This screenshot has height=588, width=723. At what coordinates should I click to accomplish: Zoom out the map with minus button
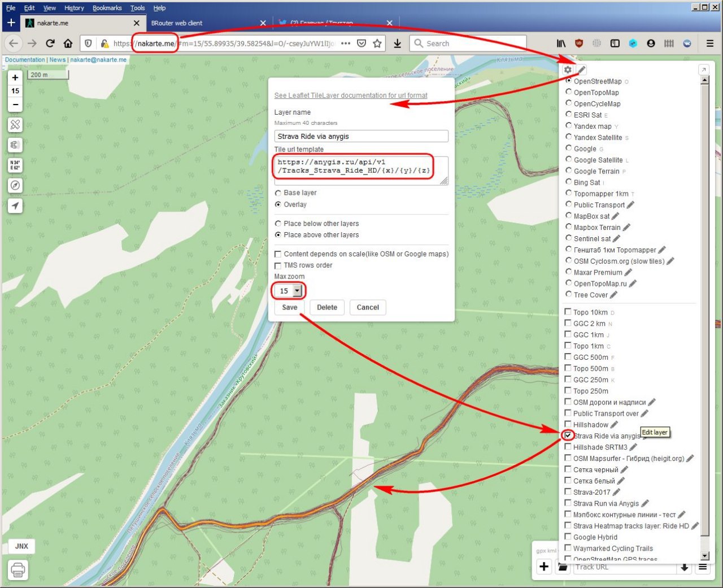point(15,104)
